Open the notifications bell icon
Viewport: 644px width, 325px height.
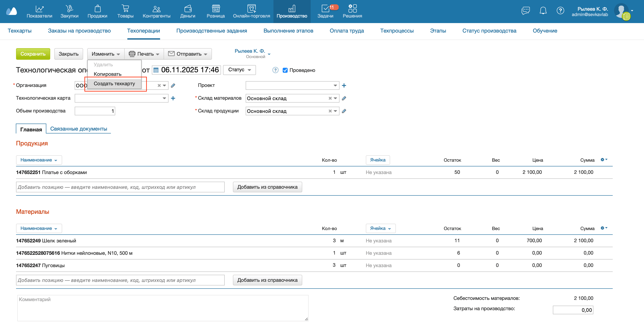(x=543, y=11)
